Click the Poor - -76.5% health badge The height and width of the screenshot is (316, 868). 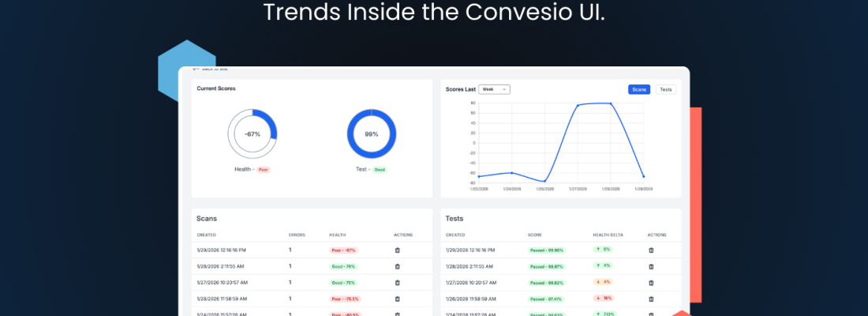pyautogui.click(x=346, y=299)
